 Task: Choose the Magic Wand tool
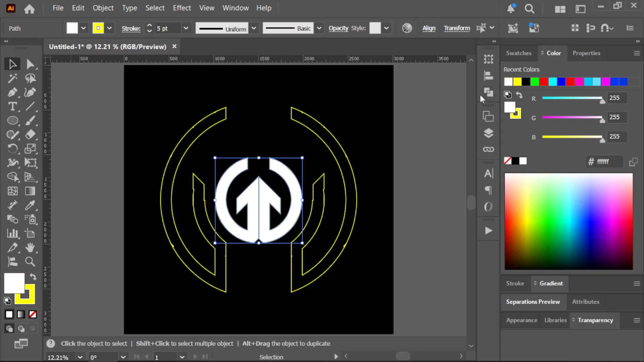tap(12, 78)
